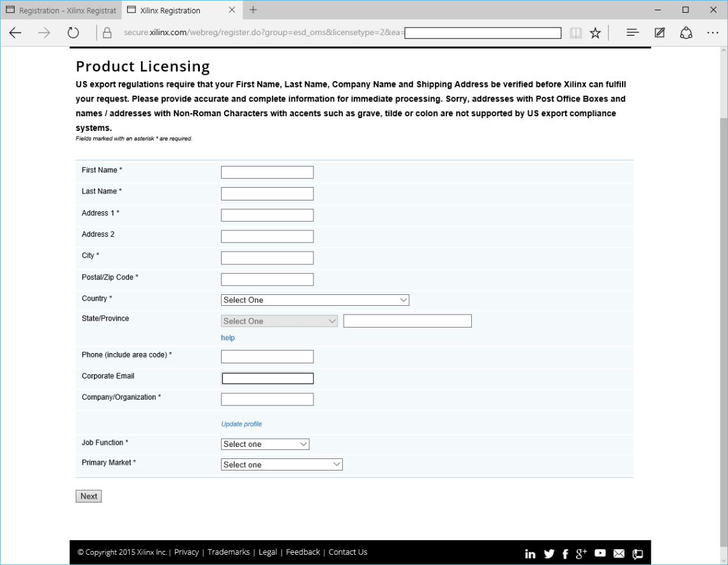The height and width of the screenshot is (565, 728).
Task: Open the Primary Market dropdown
Action: click(x=282, y=464)
